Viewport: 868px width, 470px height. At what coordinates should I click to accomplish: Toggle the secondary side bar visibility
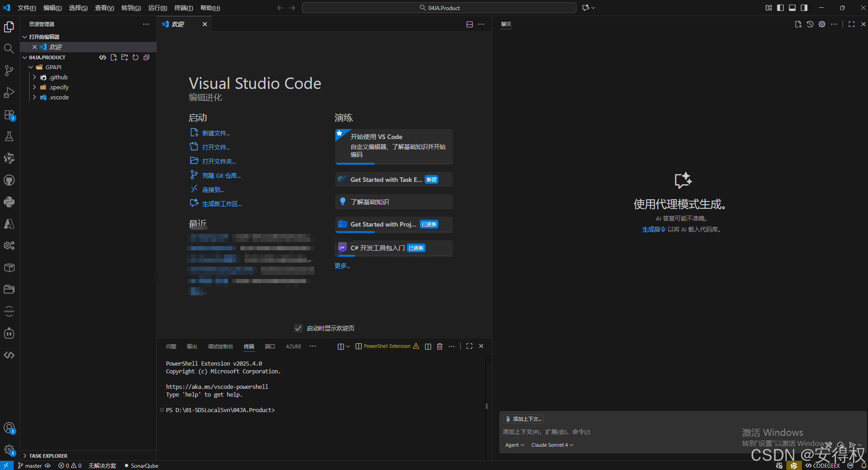click(x=804, y=8)
